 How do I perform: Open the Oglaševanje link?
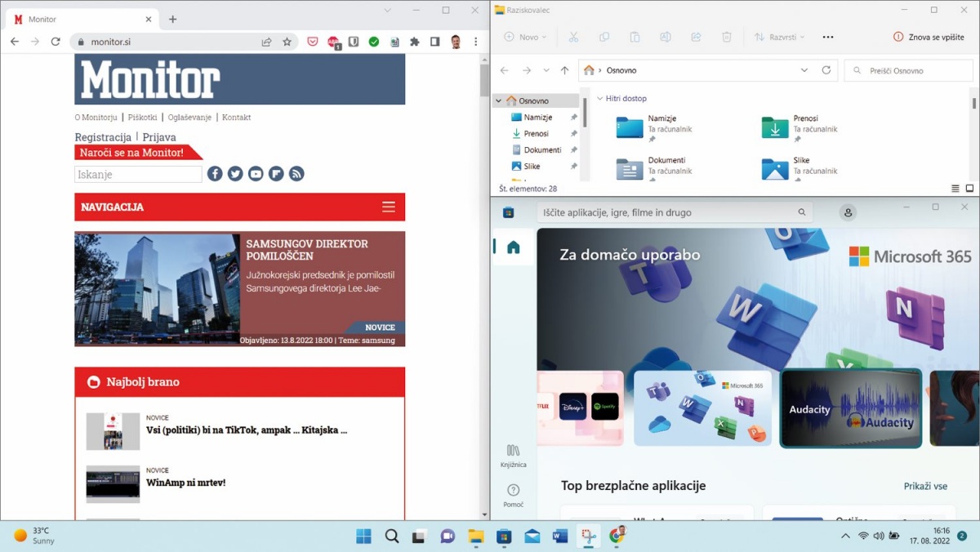click(189, 118)
